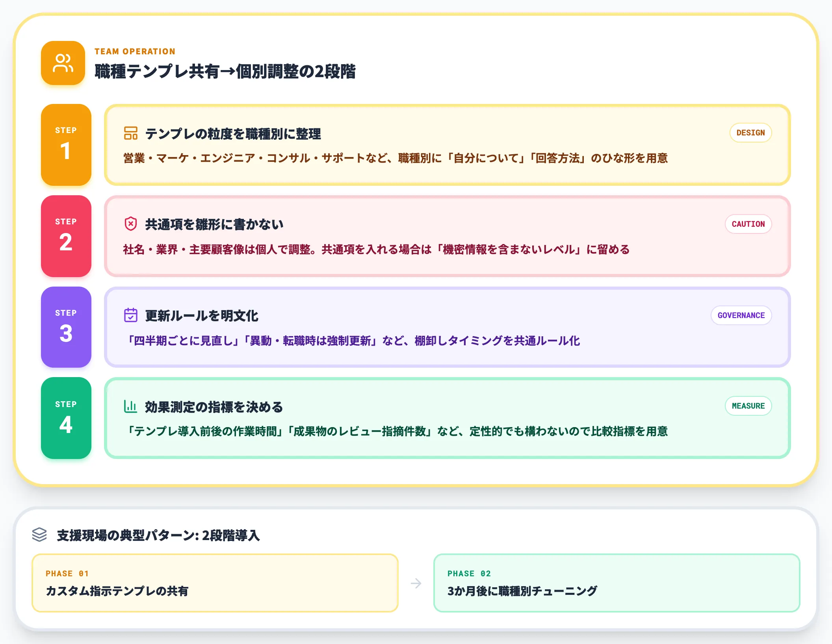Screen dimensions: 832x644
Task: Click the red STEP 2 tile
Action: pyautogui.click(x=66, y=236)
